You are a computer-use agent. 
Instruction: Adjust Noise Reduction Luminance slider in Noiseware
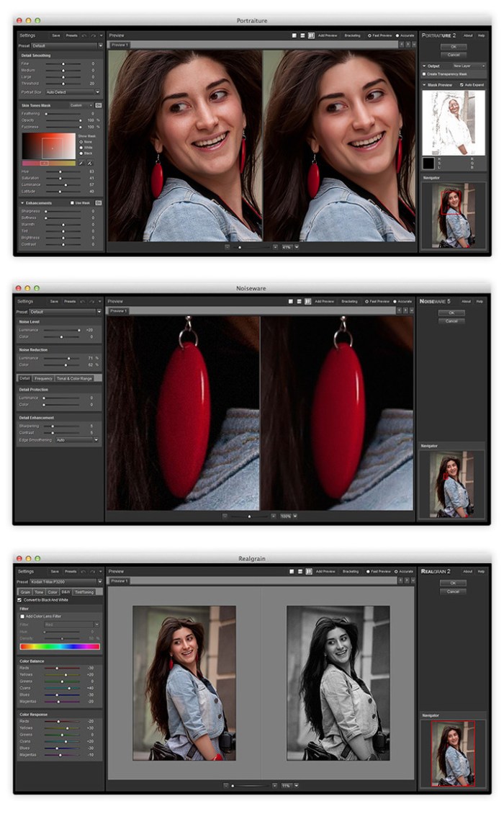(x=69, y=357)
